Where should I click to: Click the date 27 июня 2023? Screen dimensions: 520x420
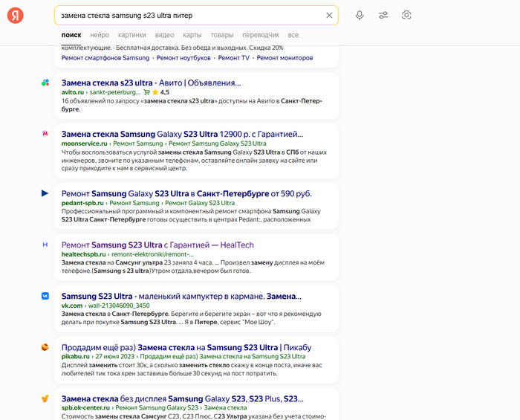pyautogui.click(x=114, y=356)
